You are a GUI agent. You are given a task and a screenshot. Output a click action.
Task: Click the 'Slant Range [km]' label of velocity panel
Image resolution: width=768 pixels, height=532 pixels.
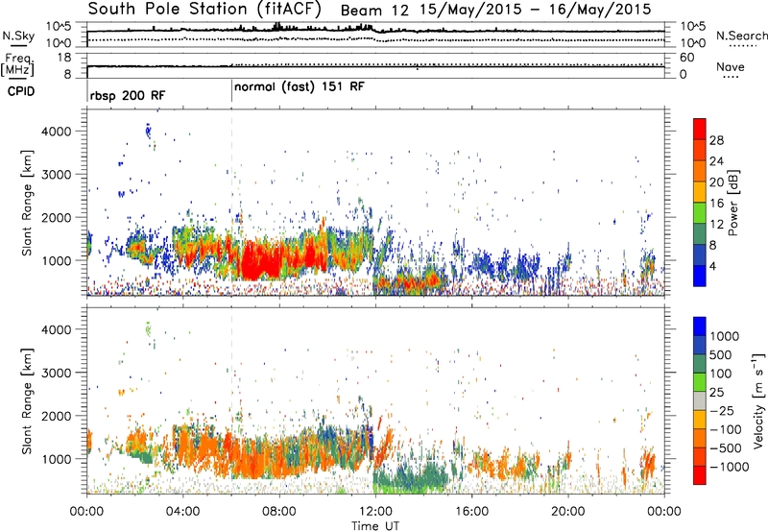28,401
